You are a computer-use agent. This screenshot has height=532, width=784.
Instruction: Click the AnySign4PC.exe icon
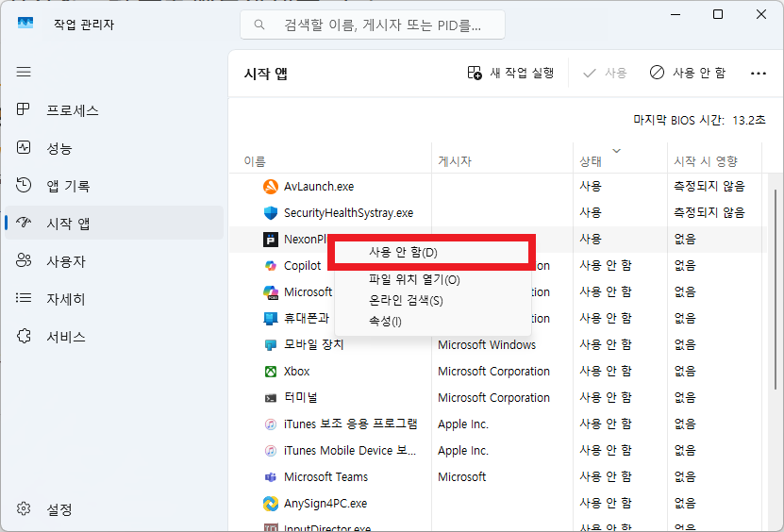pos(271,504)
